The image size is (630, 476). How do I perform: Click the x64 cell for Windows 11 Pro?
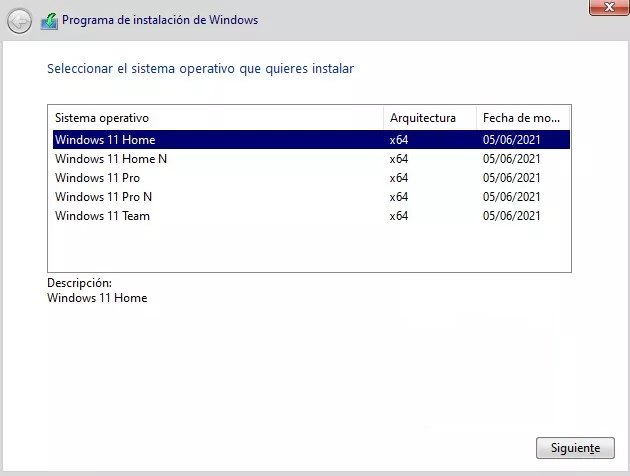[x=399, y=178]
